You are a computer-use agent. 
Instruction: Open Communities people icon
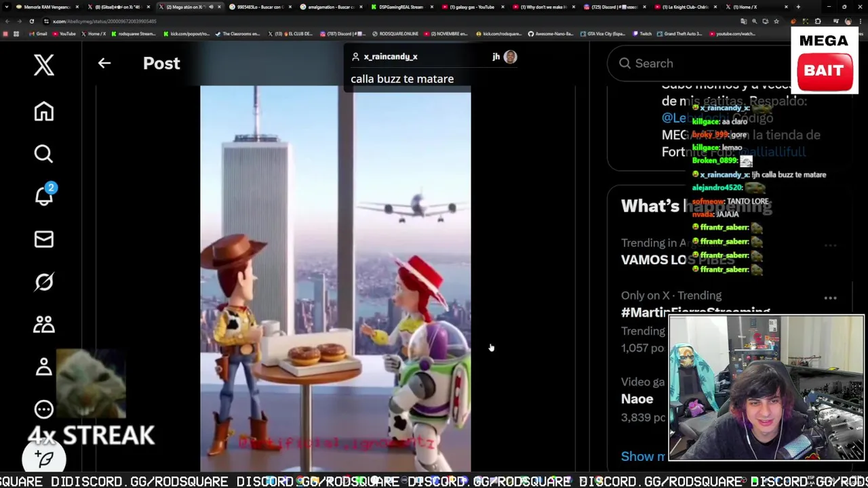click(x=44, y=325)
